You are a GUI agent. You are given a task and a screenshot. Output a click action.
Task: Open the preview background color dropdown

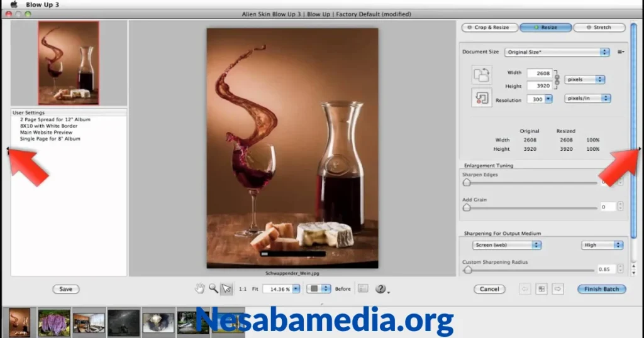(318, 289)
